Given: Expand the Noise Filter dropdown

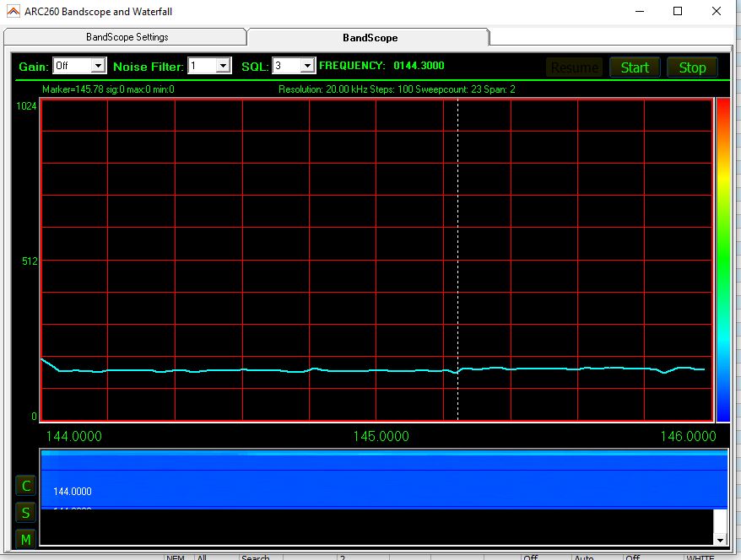Looking at the screenshot, I should coord(223,66).
